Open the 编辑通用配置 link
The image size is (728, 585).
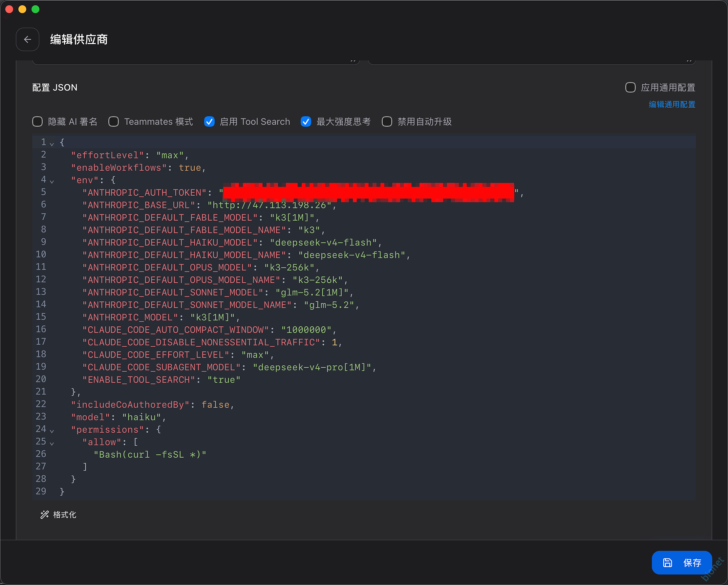point(672,104)
